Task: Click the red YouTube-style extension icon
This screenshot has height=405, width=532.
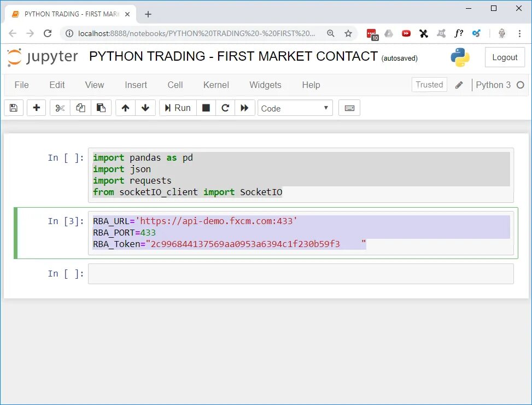Action: (x=406, y=33)
